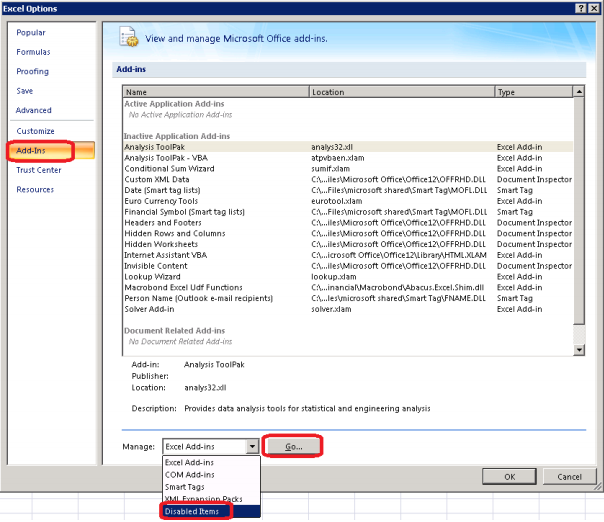Open the Customize options category
The height and width of the screenshot is (522, 604).
35,131
